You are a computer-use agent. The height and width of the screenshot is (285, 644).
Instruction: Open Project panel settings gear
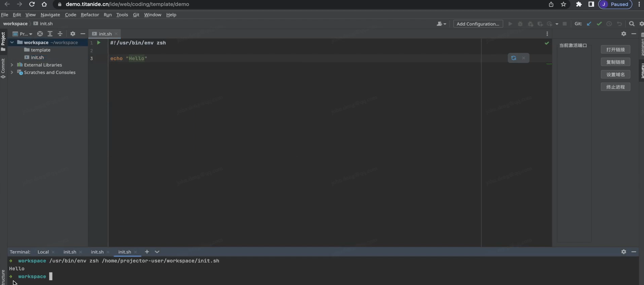(73, 34)
